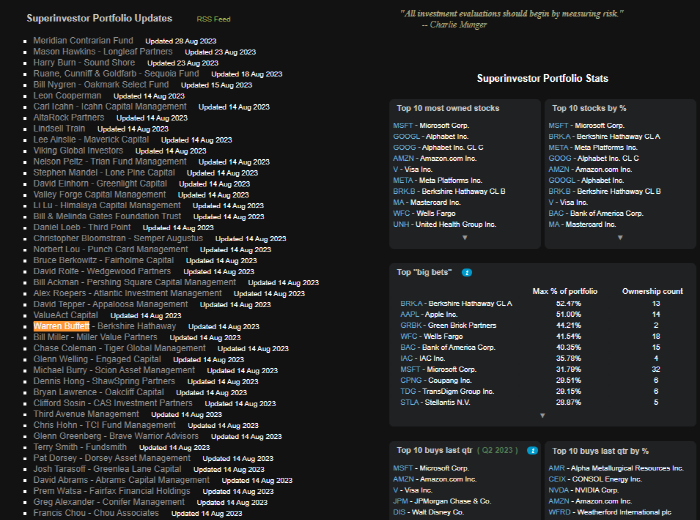Open Stephen Mandel - Lone Pine Capital
The image size is (700, 520).
click(104, 172)
